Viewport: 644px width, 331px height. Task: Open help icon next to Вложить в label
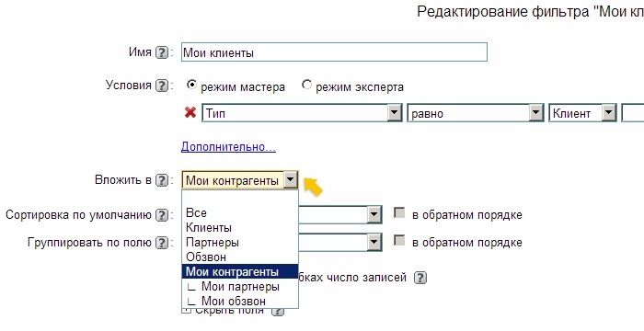click(x=162, y=180)
